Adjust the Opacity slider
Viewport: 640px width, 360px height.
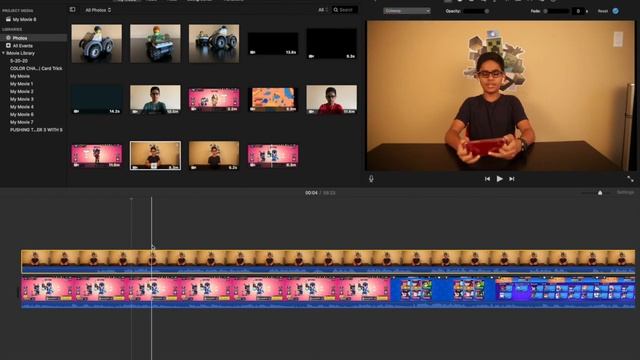coord(476,11)
